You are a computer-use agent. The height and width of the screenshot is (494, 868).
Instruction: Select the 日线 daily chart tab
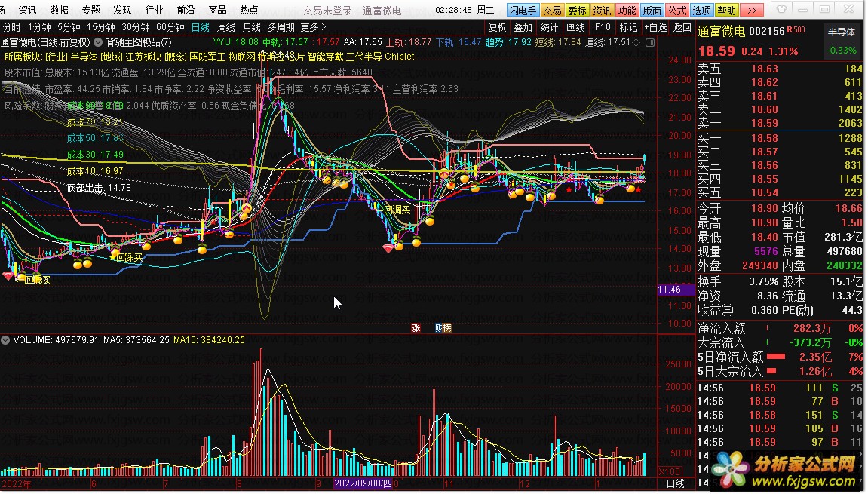[201, 27]
